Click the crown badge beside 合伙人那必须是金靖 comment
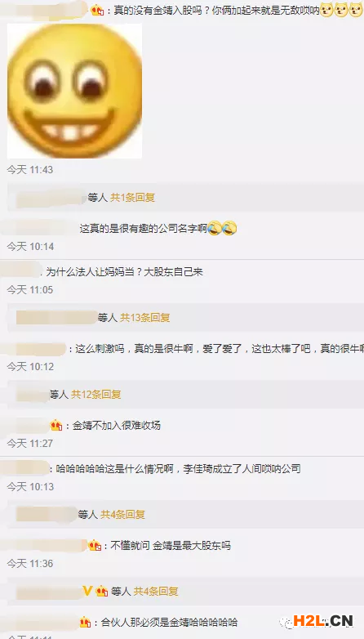Screen dimensions: 364x639 click(85, 622)
